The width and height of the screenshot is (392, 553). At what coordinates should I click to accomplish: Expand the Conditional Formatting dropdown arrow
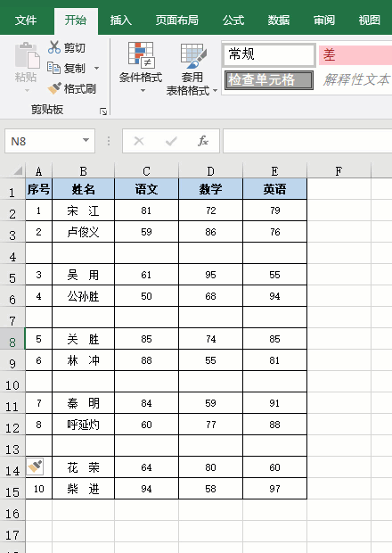[143, 91]
